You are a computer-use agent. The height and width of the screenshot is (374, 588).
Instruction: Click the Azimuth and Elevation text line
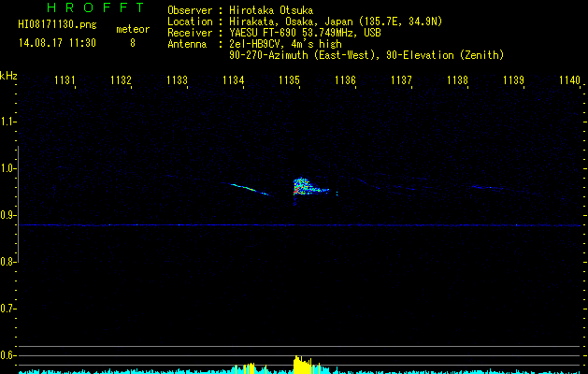[x=366, y=55]
